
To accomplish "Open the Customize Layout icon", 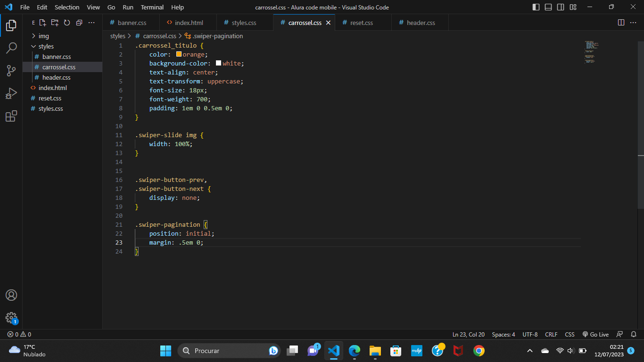I will [573, 7].
